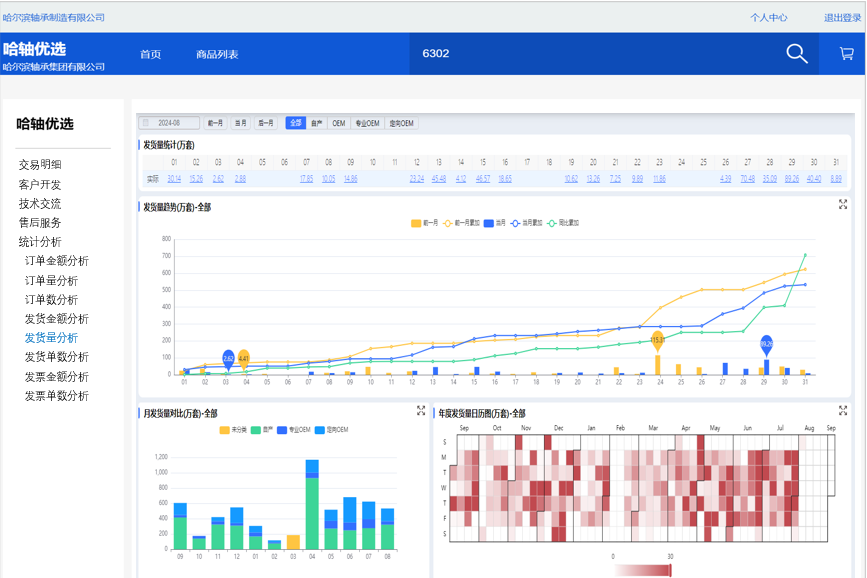Click the 89.26 blue marker pin on day 29
The width and height of the screenshot is (867, 578).
766,345
